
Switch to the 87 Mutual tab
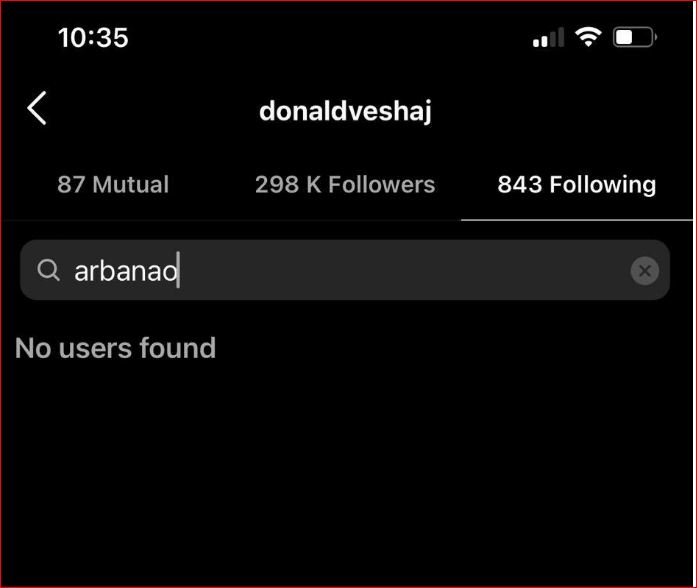(113, 185)
